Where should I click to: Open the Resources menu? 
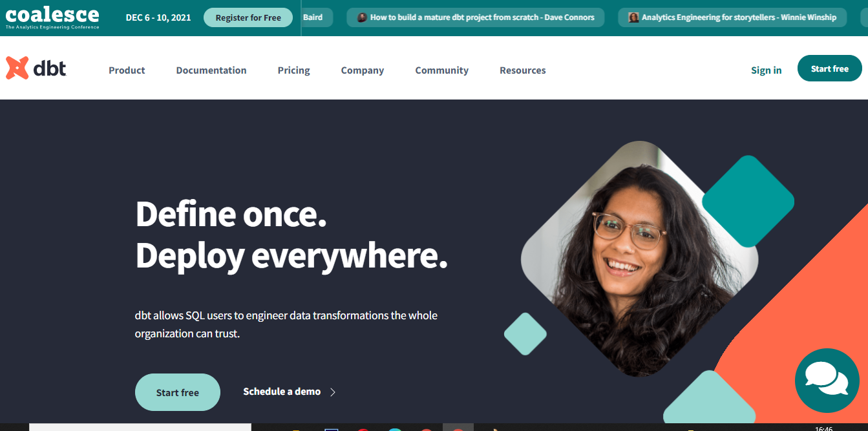pos(523,70)
